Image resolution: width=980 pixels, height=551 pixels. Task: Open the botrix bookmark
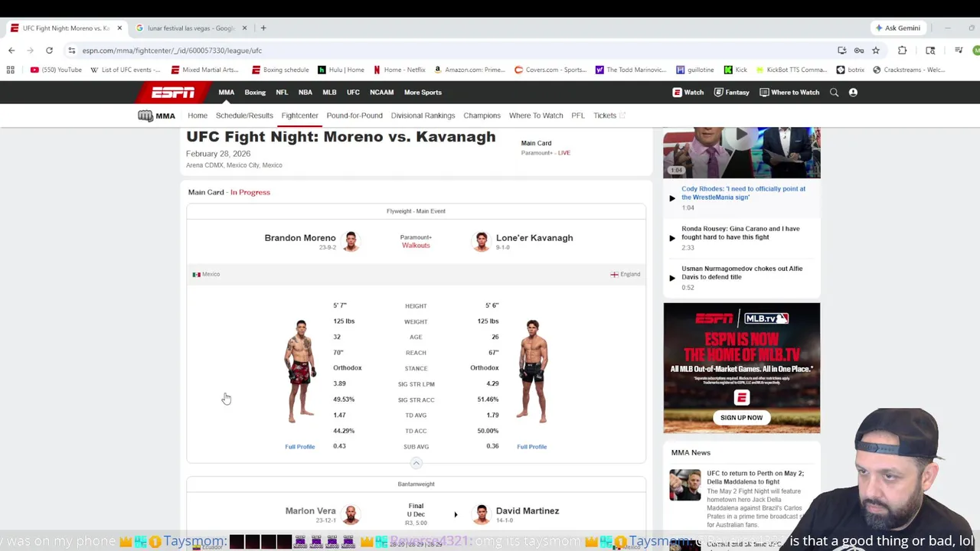tap(851, 70)
